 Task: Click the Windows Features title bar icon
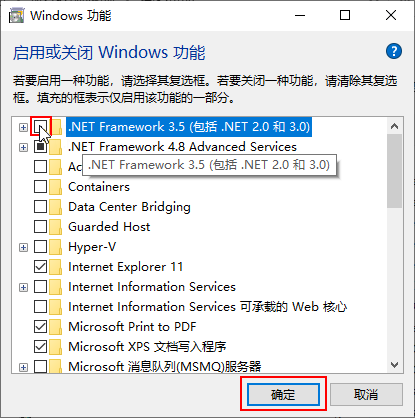16,15
